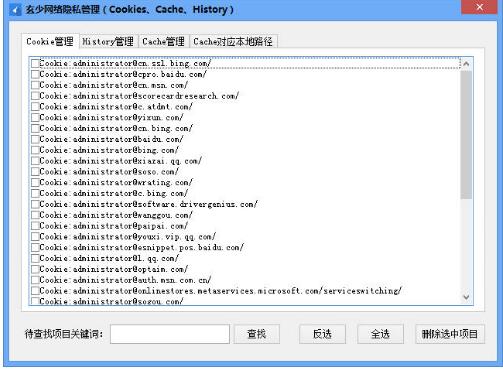Select the scorecardresearch.com cookie entry text
Screen dimensions: 503x370
139,96
